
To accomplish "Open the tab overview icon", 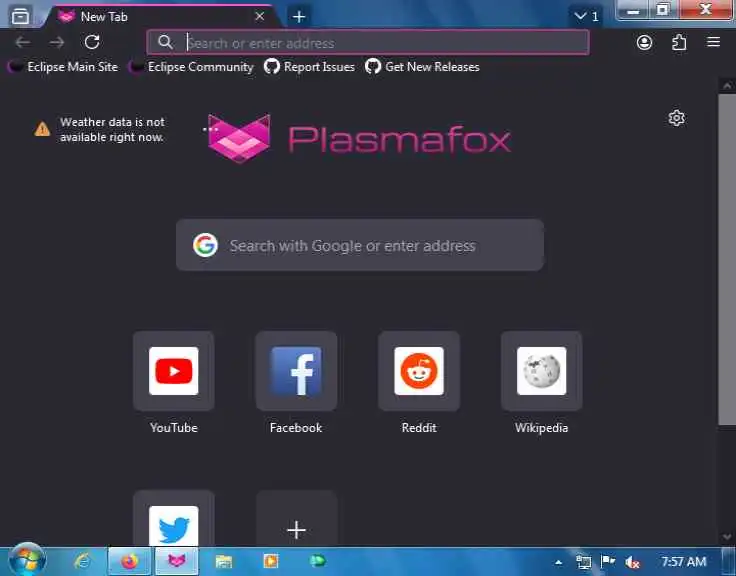I will [x=20, y=16].
